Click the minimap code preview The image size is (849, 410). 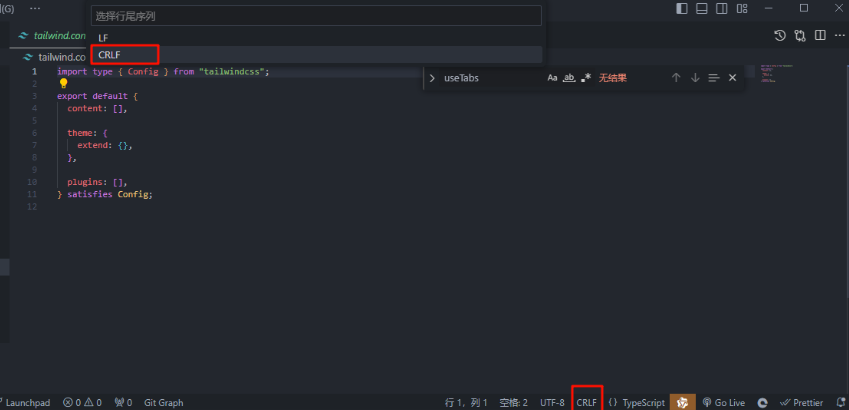775,74
